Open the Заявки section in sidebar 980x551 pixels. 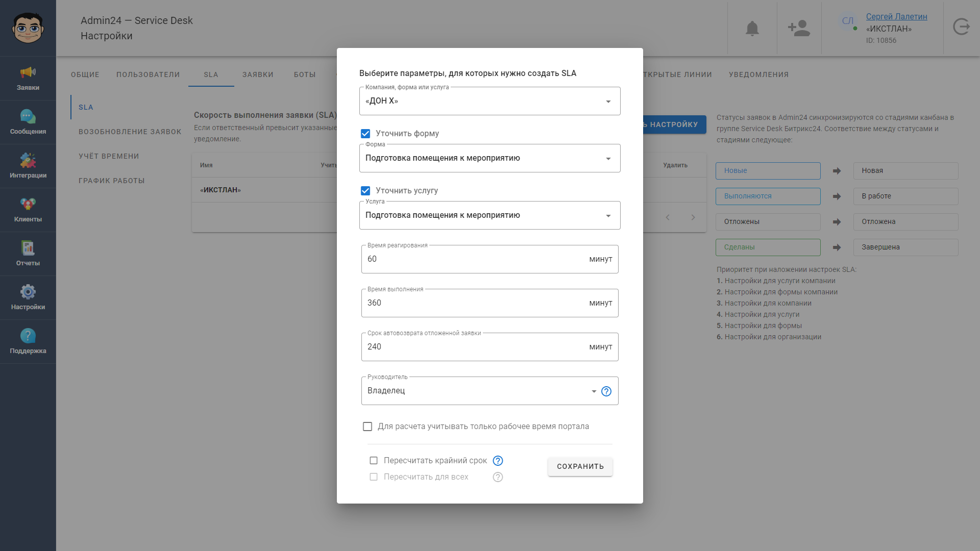click(x=28, y=78)
